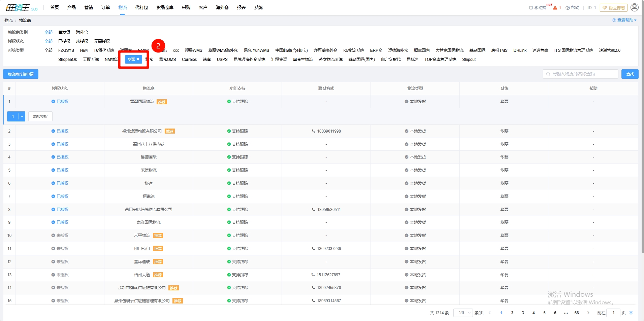Screen dimensions: 644x321
Task: Expand the blue account dropdown arrow in row 1
Action: pos(22,116)
